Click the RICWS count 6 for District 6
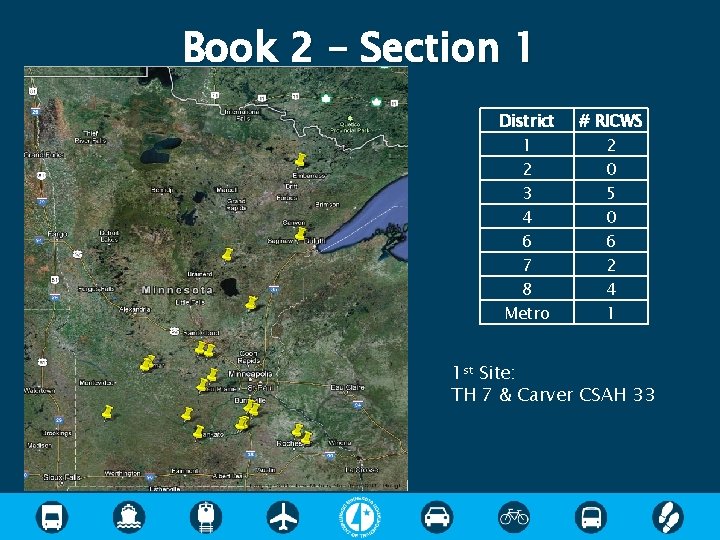Image resolution: width=720 pixels, height=540 pixels. click(x=611, y=241)
